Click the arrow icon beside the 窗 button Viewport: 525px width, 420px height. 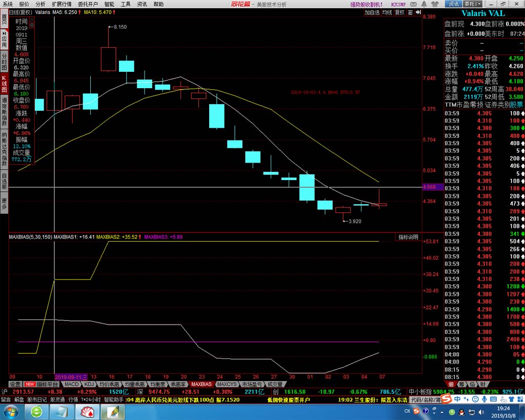tap(418, 12)
